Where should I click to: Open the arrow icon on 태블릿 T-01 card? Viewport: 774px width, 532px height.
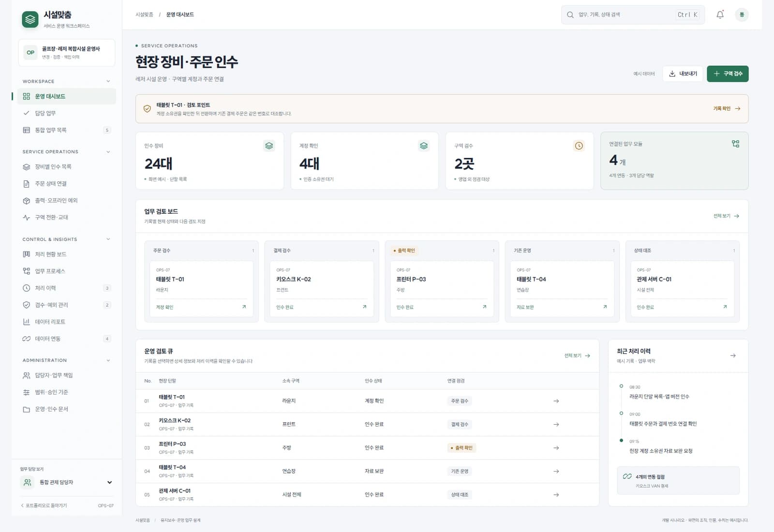pyautogui.click(x=244, y=307)
